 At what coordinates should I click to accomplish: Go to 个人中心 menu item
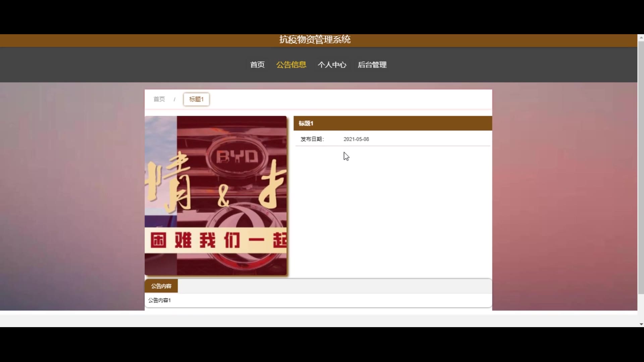pyautogui.click(x=332, y=65)
